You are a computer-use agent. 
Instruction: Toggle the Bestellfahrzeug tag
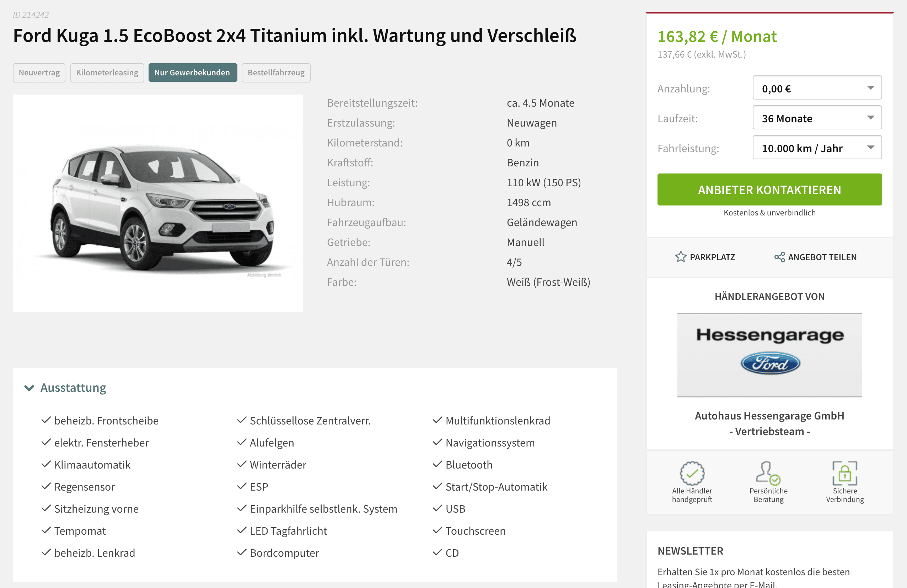coord(276,73)
